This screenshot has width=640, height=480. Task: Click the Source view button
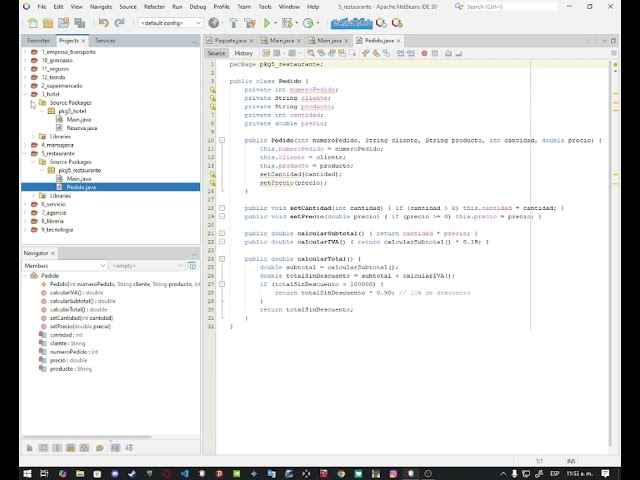[x=216, y=53]
